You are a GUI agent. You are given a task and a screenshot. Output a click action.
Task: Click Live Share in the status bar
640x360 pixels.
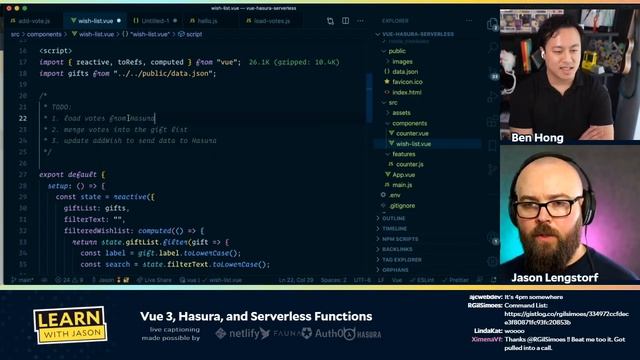[x=154, y=280]
